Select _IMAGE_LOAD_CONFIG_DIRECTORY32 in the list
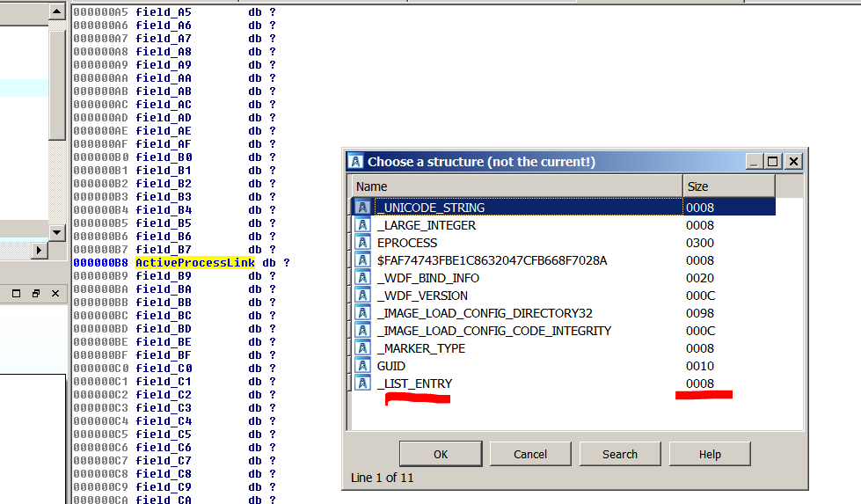 pos(485,313)
